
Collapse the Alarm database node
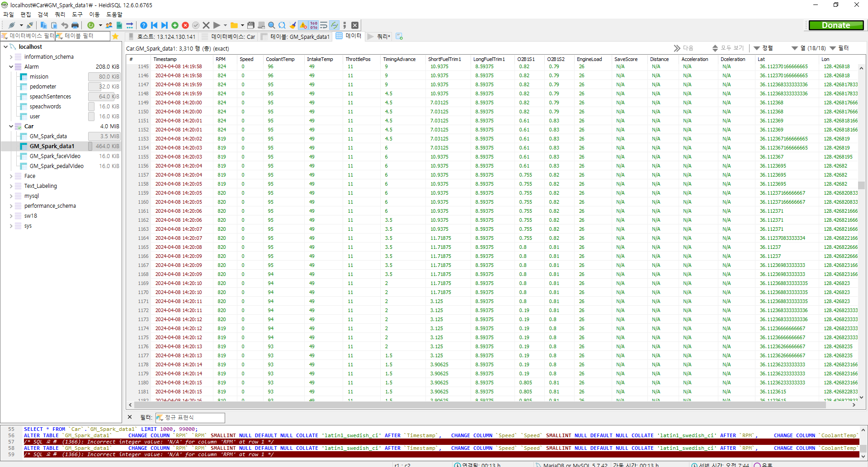[x=11, y=67]
